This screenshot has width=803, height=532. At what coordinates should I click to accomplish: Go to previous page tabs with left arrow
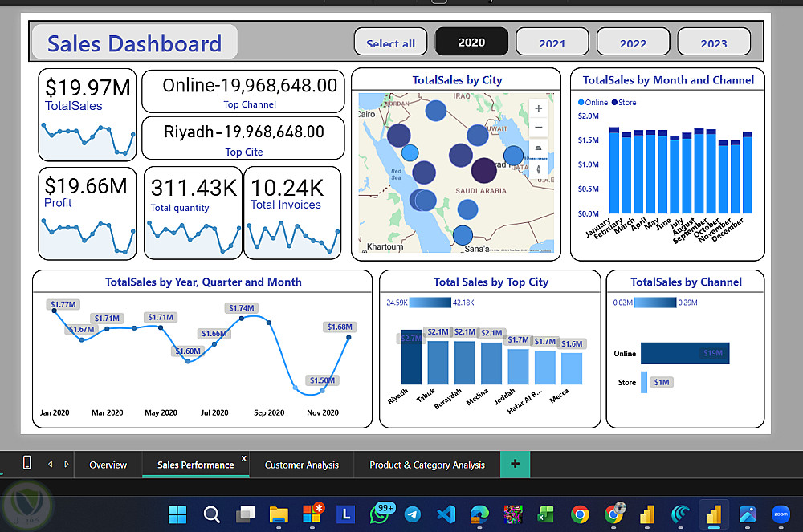[x=50, y=464]
